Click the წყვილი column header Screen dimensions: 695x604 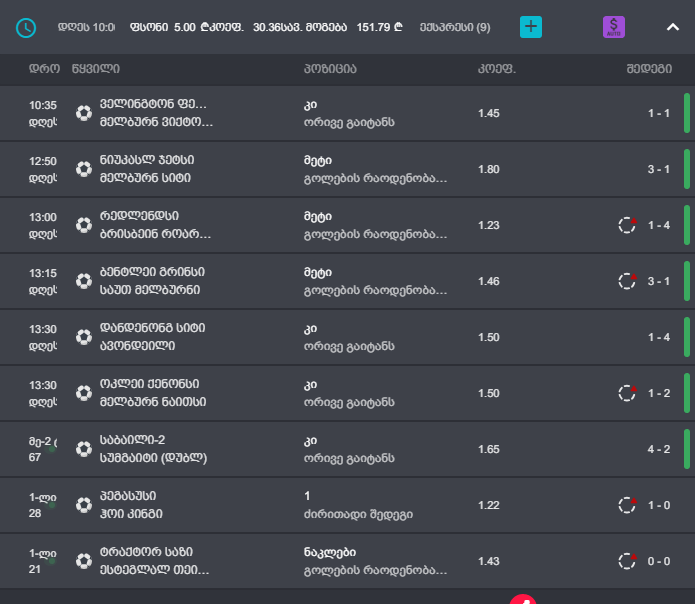[x=96, y=69]
